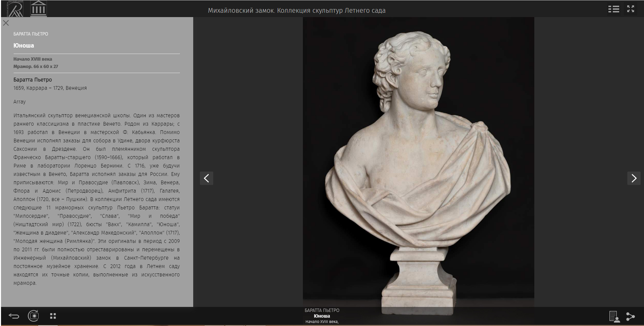This screenshot has height=326, width=644.
Task: Click the back arrow in bottom bar
Action: (14, 316)
